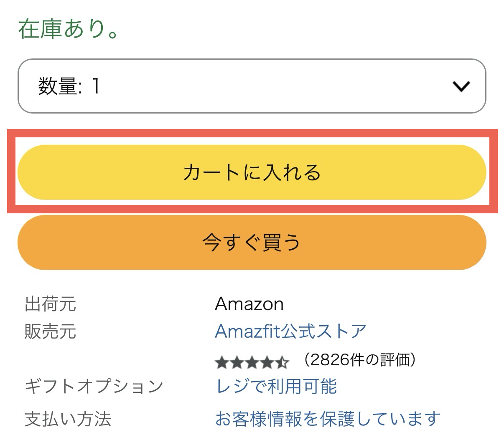
Task: Open the お客様情報を保護しています link
Action: [328, 419]
